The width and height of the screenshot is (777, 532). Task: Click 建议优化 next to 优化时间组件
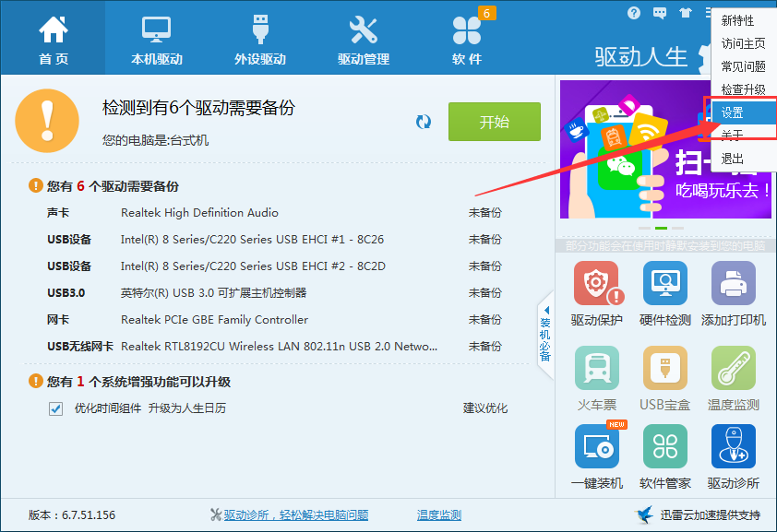point(485,408)
